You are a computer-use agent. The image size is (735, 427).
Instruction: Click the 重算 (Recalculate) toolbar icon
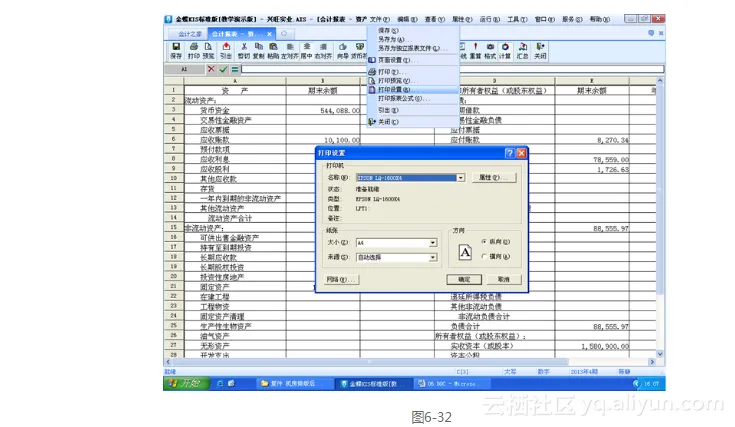coord(475,51)
